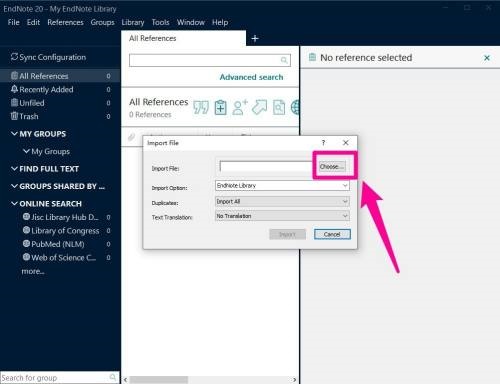
Task: Select Trash in the sidebar
Action: [x=60, y=116]
